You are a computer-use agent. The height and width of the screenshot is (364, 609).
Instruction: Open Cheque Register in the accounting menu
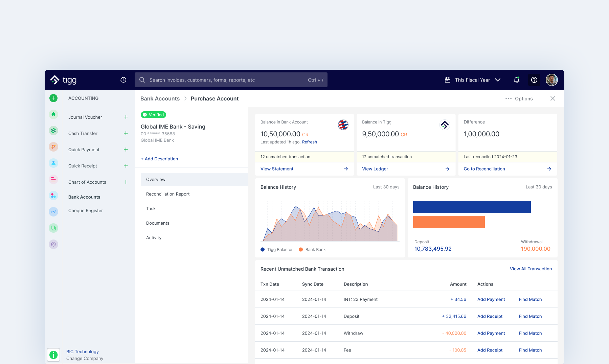click(86, 210)
